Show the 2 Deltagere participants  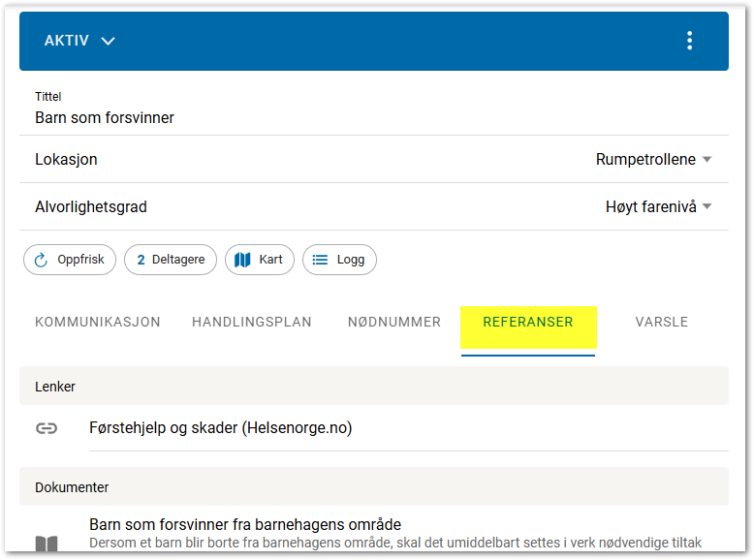click(x=171, y=260)
